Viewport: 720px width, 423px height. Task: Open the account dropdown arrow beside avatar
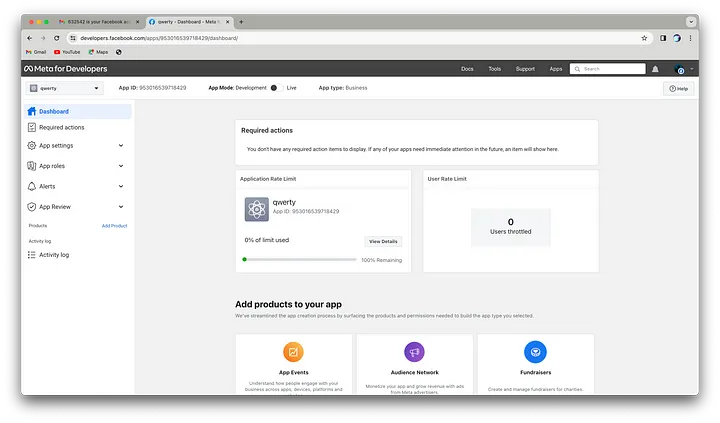click(x=692, y=69)
